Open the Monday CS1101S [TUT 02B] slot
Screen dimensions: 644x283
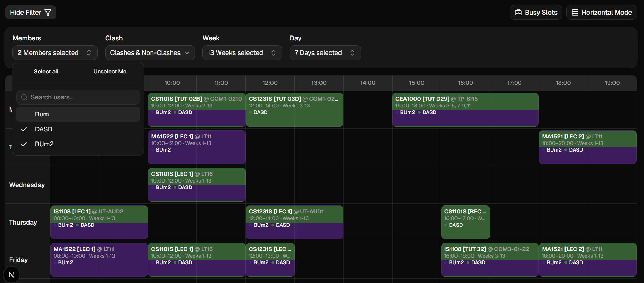(197, 110)
